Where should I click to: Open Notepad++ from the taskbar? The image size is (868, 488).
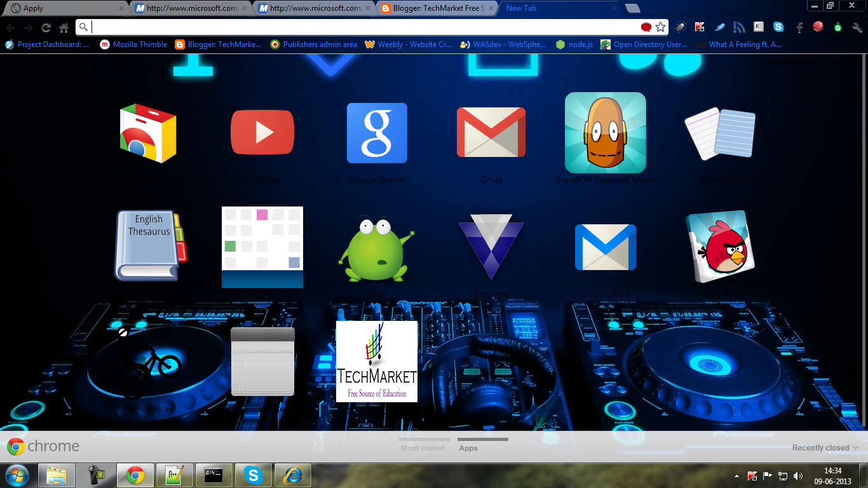coord(174,475)
